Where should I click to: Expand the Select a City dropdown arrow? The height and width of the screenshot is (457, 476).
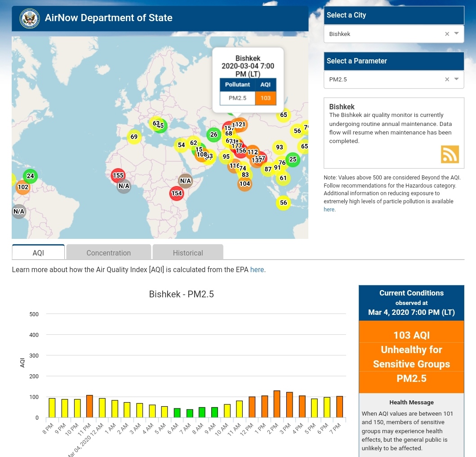pyautogui.click(x=457, y=34)
